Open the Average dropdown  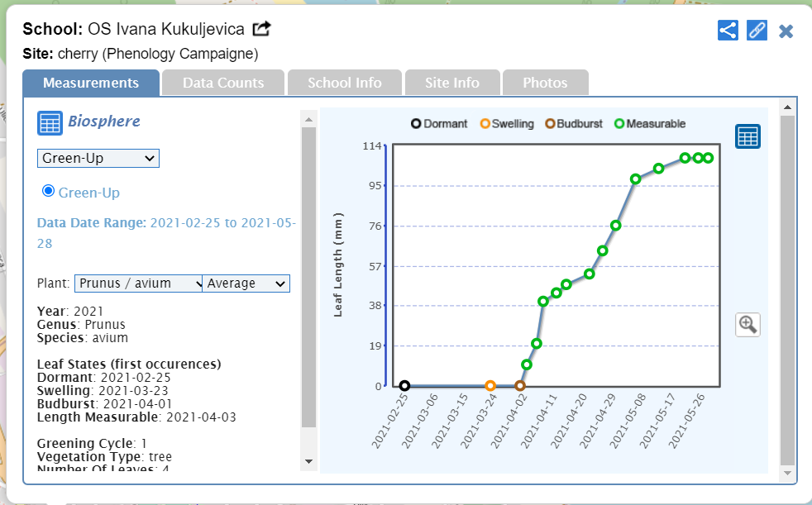coord(246,283)
